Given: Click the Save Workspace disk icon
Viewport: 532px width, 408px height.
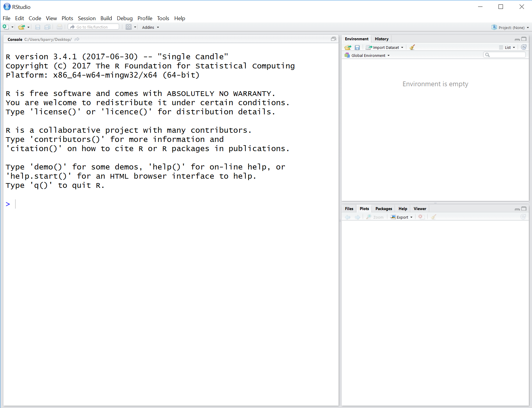Looking at the screenshot, I should (x=357, y=47).
